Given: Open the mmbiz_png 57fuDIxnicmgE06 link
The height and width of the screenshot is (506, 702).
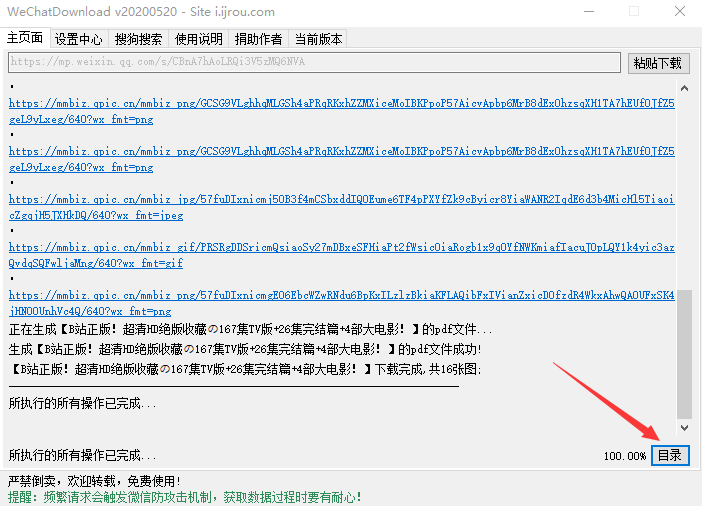Looking at the screenshot, I should (341, 303).
